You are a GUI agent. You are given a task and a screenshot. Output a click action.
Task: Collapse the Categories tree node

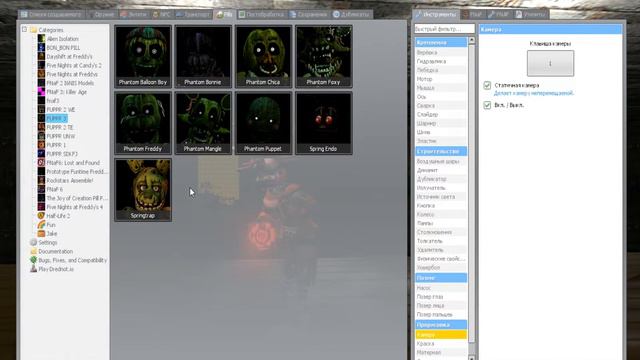(24, 29)
